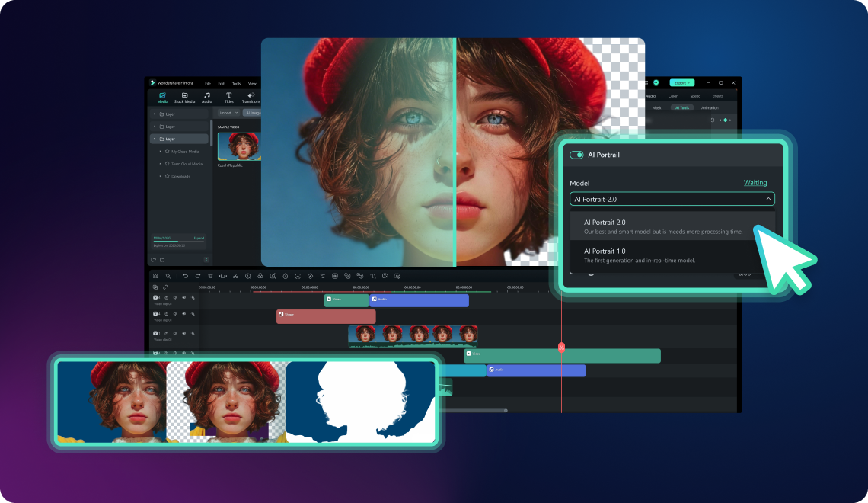This screenshot has height=503, width=868.
Task: Expand the My Cloud Media item
Action: [x=161, y=151]
